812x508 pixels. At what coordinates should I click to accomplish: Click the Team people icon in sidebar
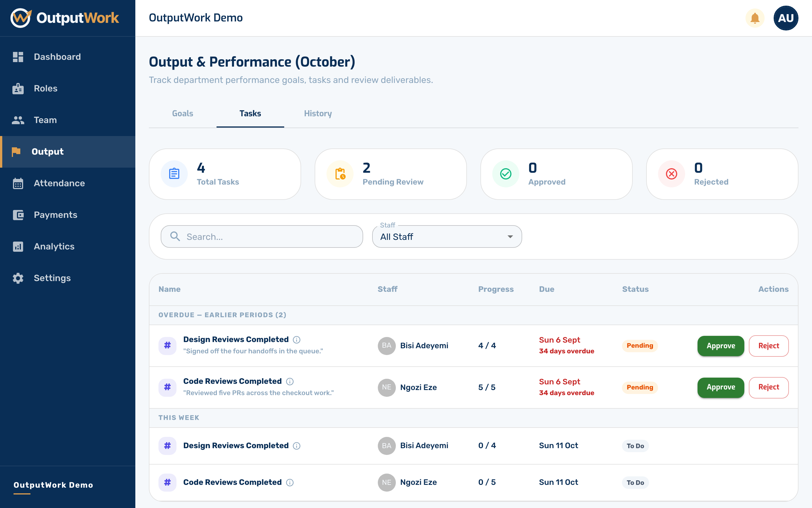pos(18,120)
